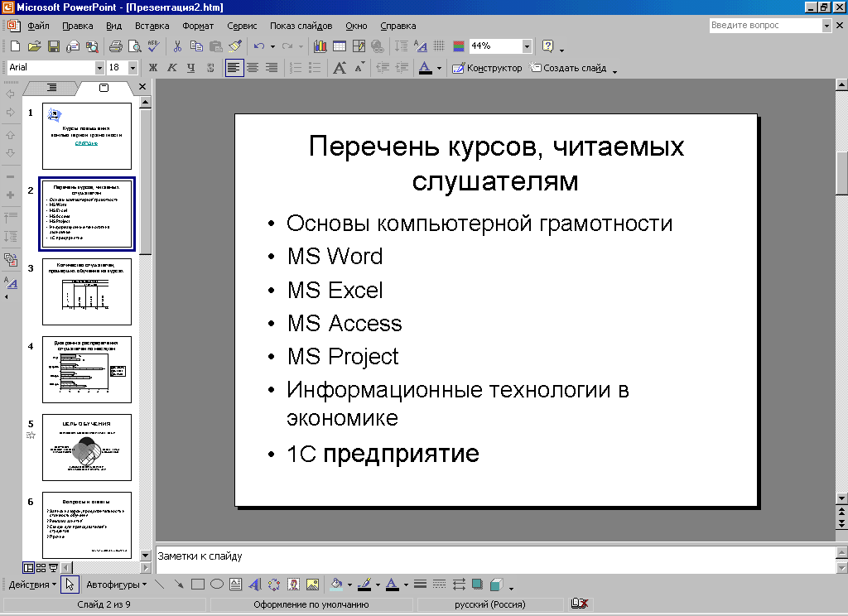Image resolution: width=848 pixels, height=616 pixels.
Task: Insert WordArt object
Action: coord(255,585)
